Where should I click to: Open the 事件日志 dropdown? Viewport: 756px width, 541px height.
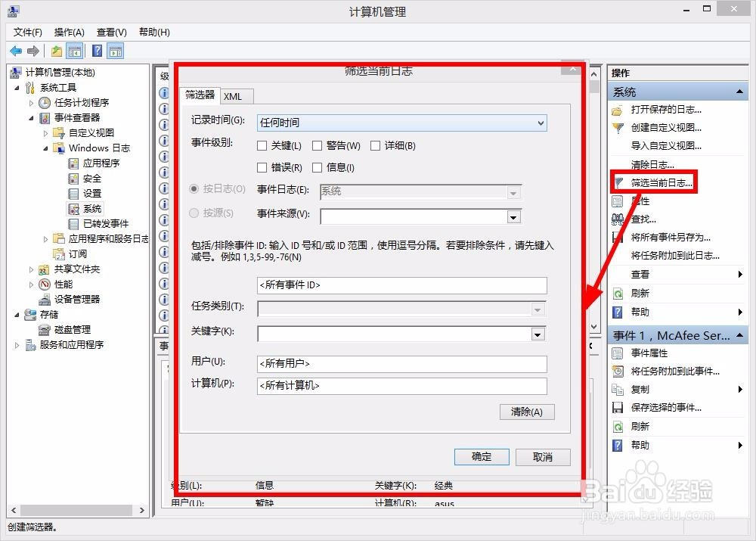pyautogui.click(x=513, y=193)
